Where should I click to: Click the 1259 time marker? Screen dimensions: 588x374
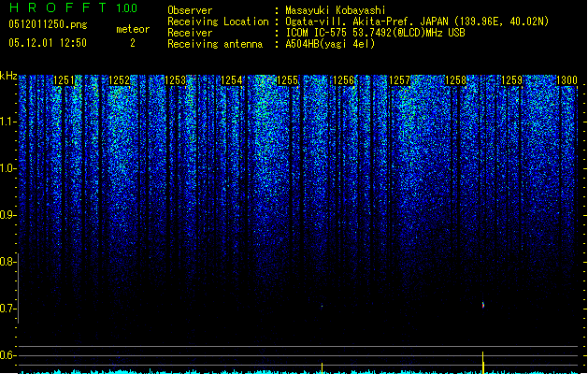[511, 80]
